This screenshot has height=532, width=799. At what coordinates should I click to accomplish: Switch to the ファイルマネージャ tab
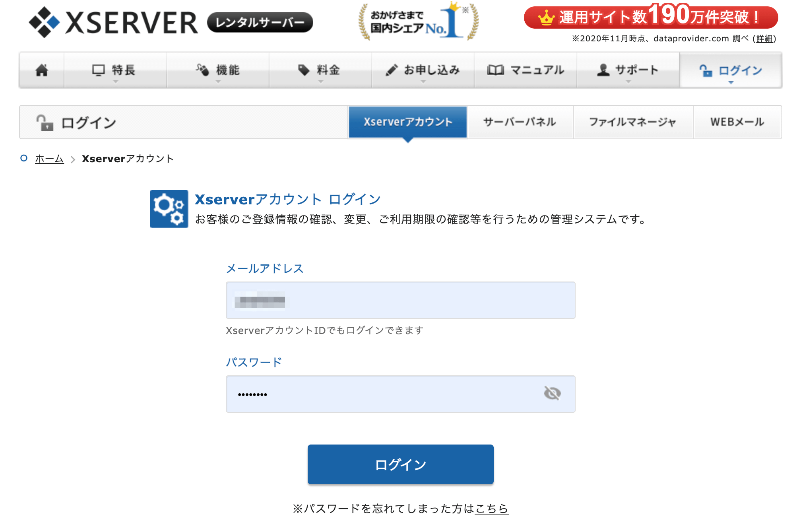tap(633, 122)
